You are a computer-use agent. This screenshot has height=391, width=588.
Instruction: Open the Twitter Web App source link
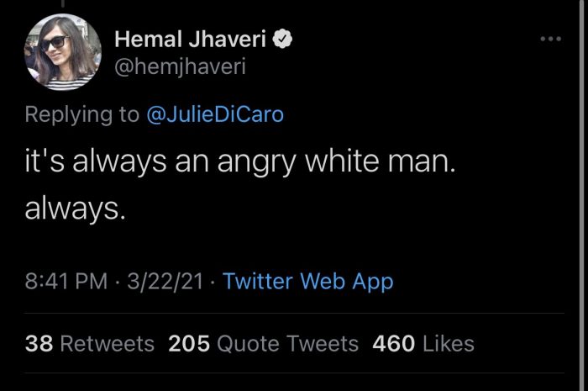click(x=308, y=281)
